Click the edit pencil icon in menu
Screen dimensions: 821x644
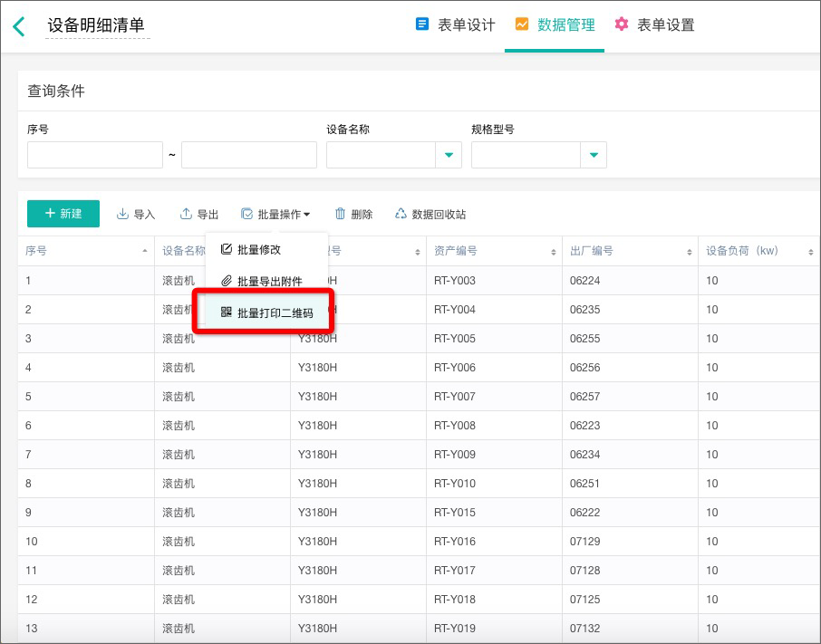pos(227,249)
